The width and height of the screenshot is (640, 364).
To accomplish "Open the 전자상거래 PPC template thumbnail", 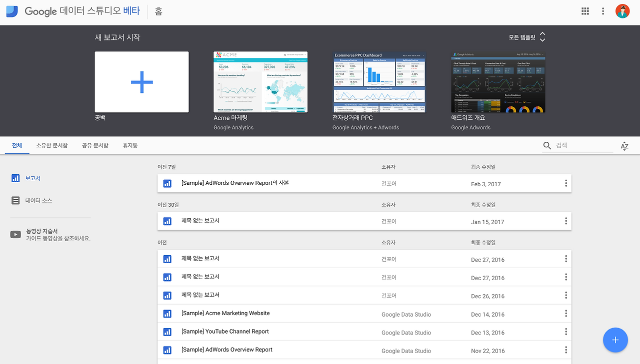I will click(x=379, y=82).
